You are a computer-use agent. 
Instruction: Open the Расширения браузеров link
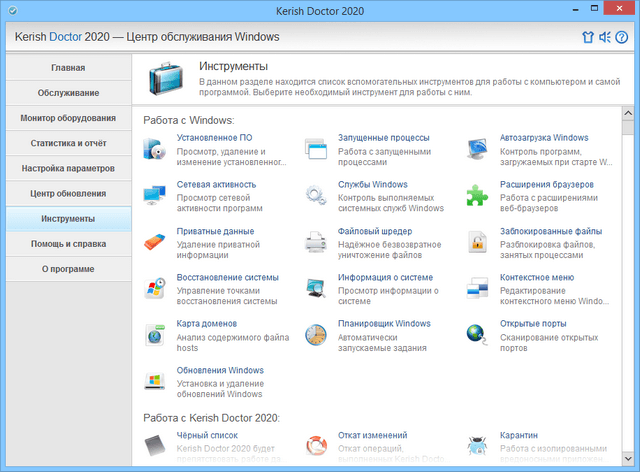pyautogui.click(x=547, y=185)
